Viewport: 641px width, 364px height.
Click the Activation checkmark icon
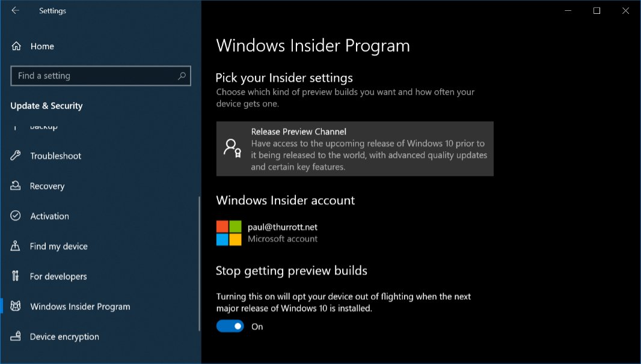16,216
